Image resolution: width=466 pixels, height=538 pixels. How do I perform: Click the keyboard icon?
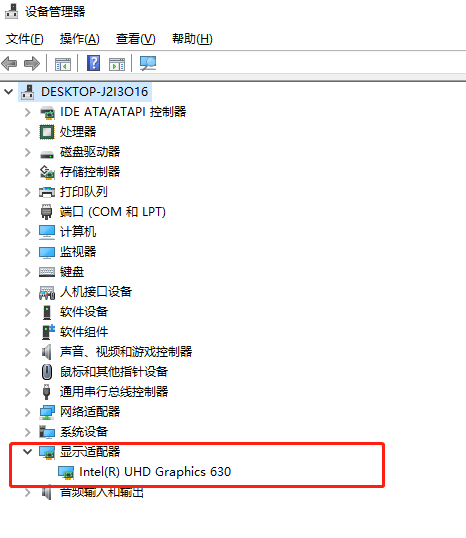coord(47,272)
